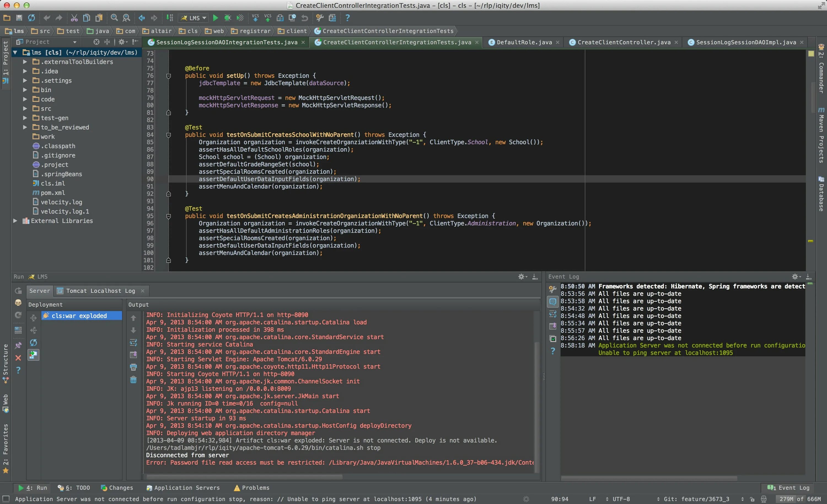Click the Cut scissors icon

74,18
